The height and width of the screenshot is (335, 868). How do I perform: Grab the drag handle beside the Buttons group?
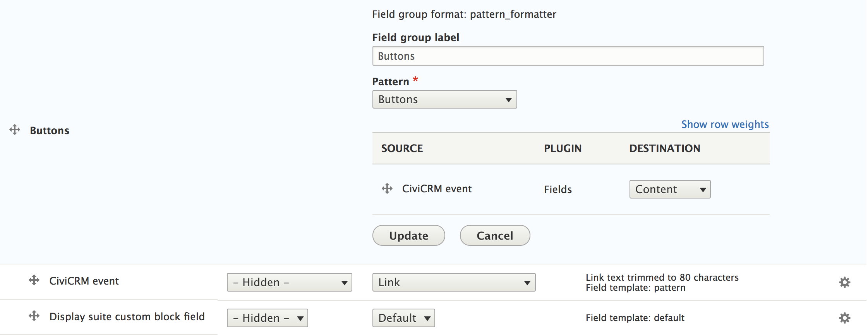coord(15,130)
